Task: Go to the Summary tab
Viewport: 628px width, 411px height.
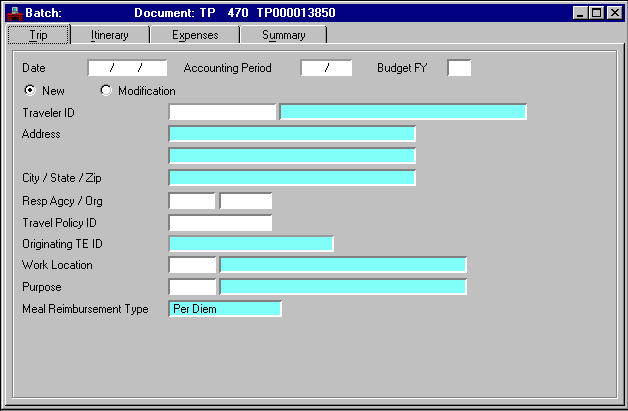Action: point(283,35)
